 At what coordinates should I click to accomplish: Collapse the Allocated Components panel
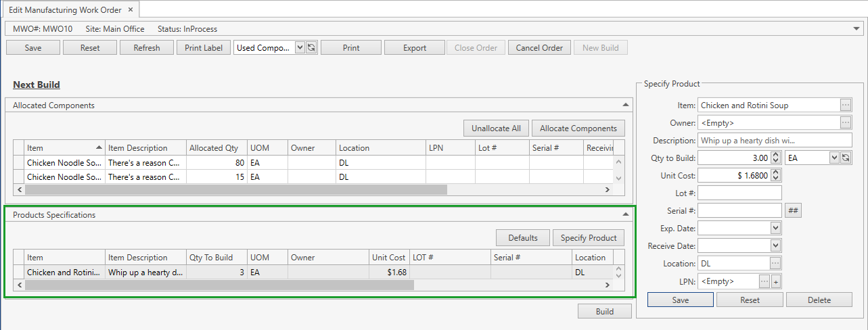click(626, 105)
